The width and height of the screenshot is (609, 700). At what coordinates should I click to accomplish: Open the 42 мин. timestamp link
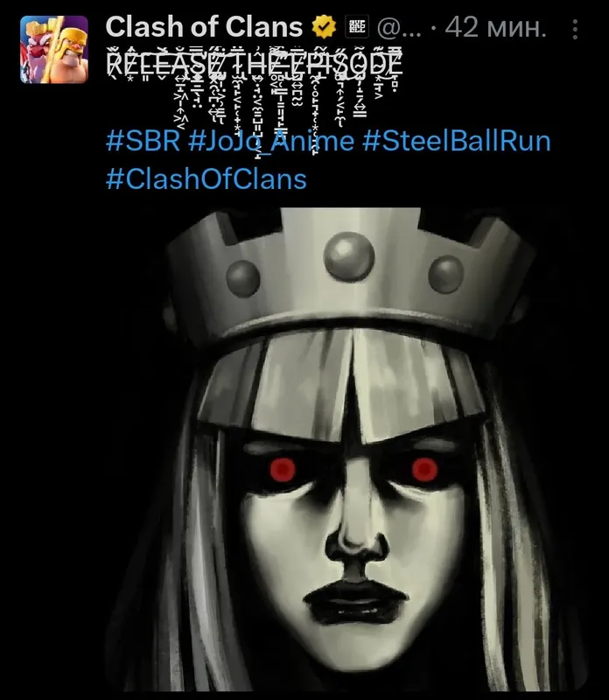495,28
